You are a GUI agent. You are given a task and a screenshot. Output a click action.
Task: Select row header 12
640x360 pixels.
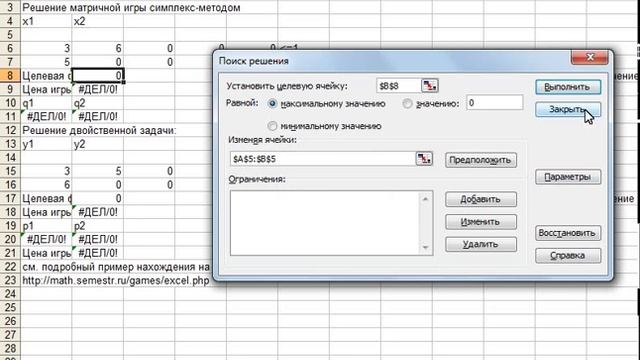(10, 130)
